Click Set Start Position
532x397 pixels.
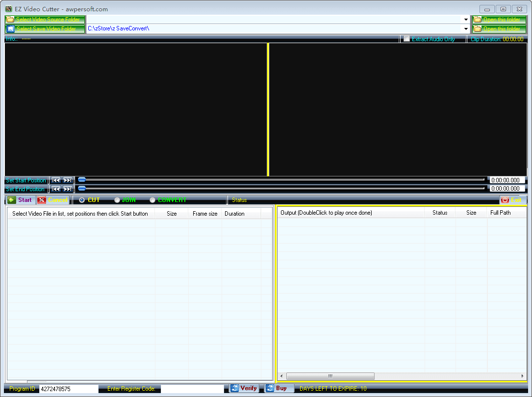25,180
